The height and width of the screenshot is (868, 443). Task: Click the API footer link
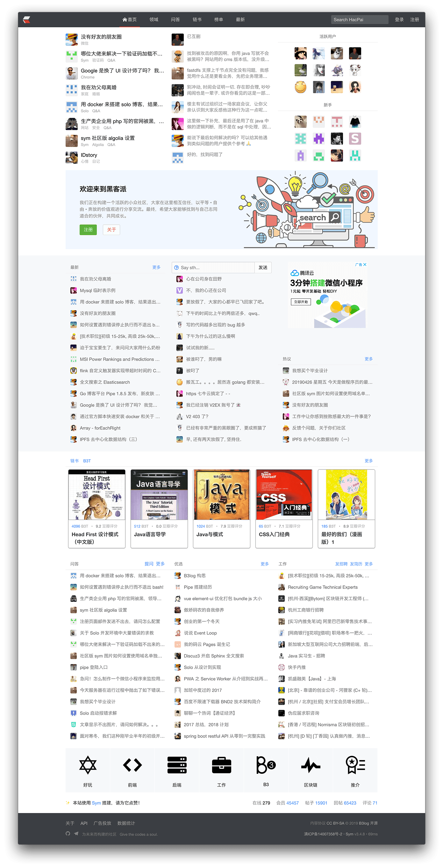84,823
